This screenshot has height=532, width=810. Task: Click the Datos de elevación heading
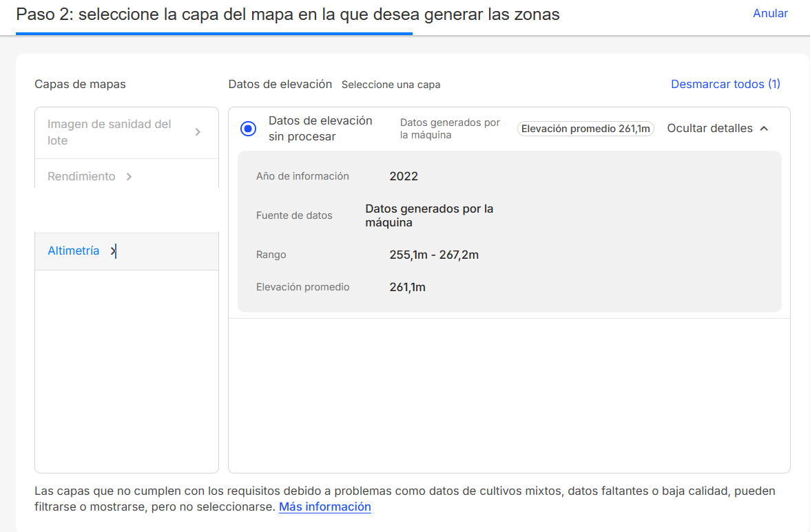click(x=280, y=84)
